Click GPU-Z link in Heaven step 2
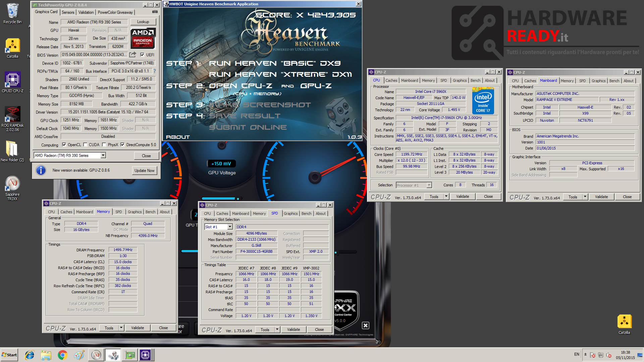This screenshot has width=644, height=362. point(316,85)
